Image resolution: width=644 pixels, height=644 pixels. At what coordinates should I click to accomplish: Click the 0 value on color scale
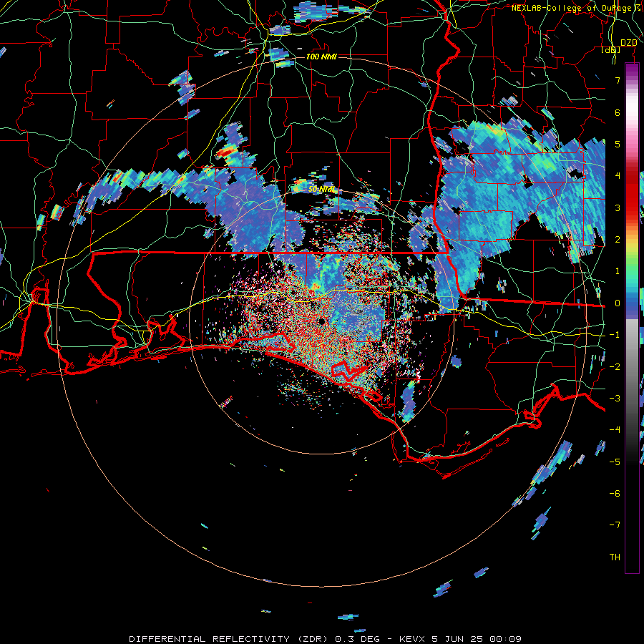pyautogui.click(x=618, y=303)
